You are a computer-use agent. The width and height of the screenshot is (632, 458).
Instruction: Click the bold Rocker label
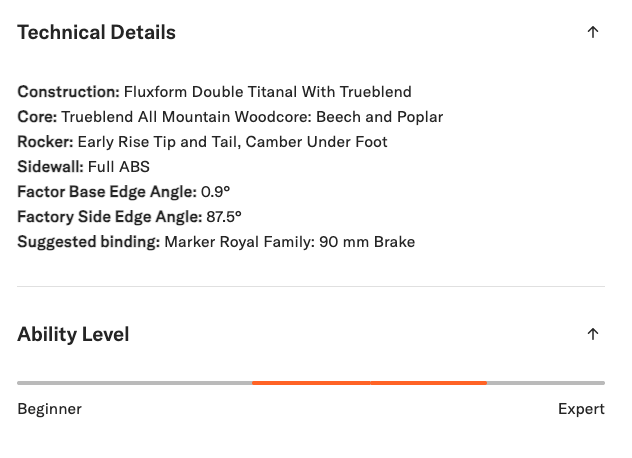(x=45, y=142)
